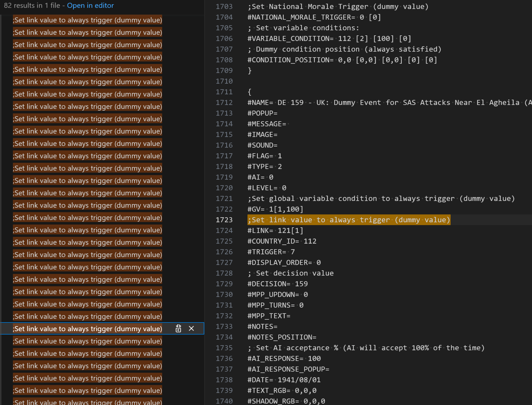The image size is (532, 405).
Task: Select the focused search result row with the blue outline
Action: point(87,329)
